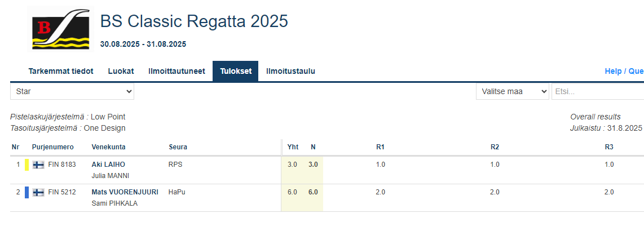Select the Tulokset tab

(x=235, y=72)
